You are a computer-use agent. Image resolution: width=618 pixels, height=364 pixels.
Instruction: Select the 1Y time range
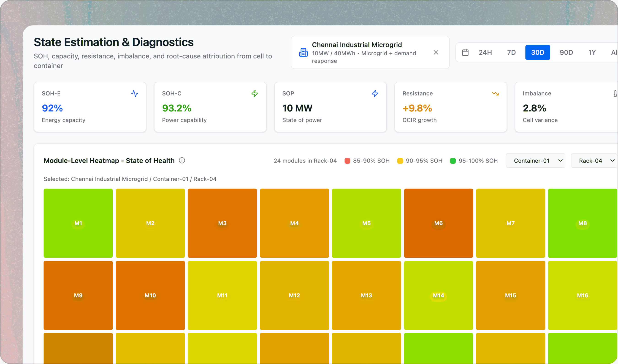tap(592, 52)
